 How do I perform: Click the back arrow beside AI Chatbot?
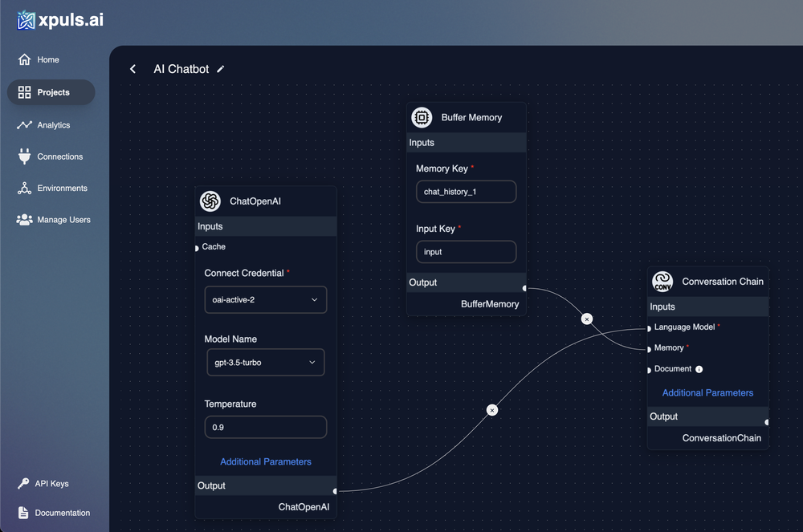(132, 69)
